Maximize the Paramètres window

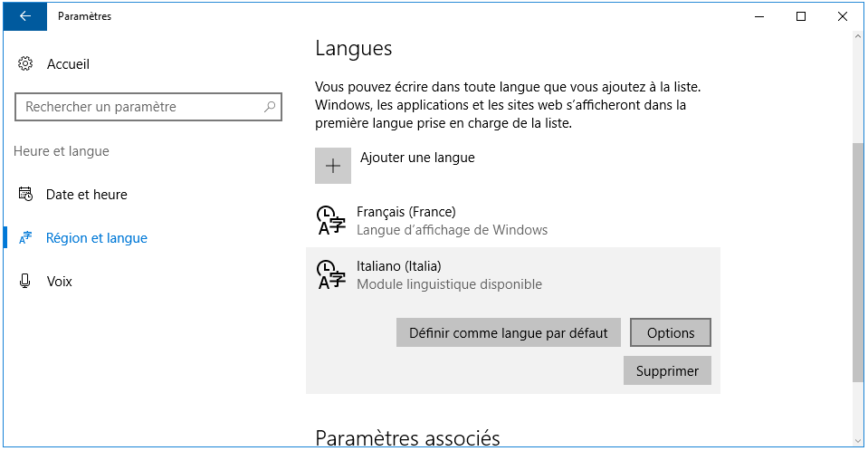point(800,16)
